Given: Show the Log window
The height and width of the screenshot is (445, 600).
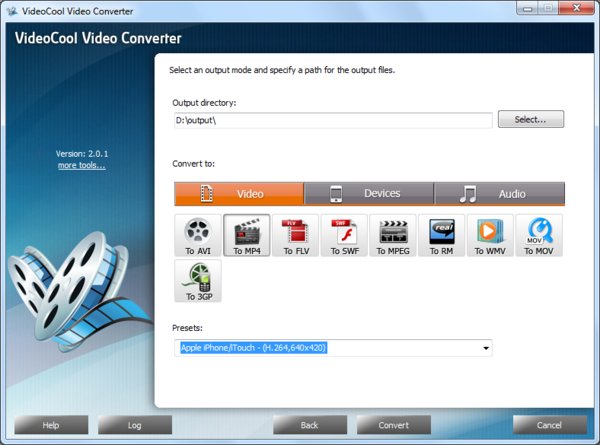Looking at the screenshot, I should (x=135, y=425).
